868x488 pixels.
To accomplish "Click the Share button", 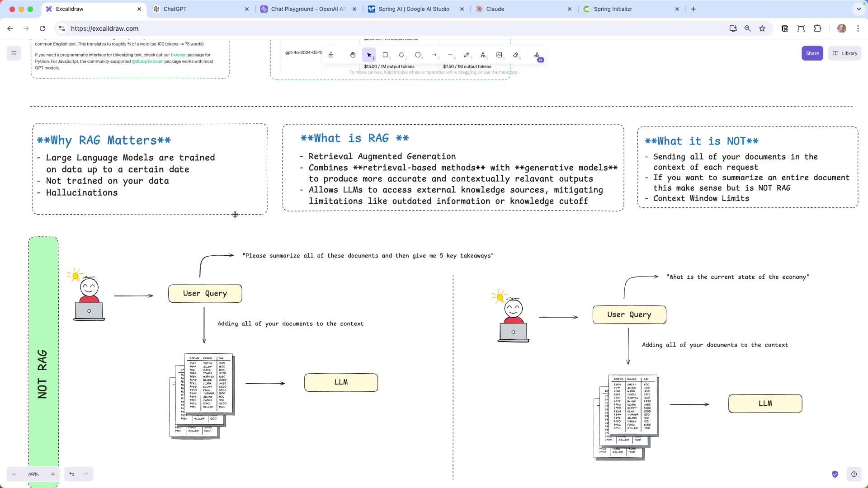I will tap(812, 53).
